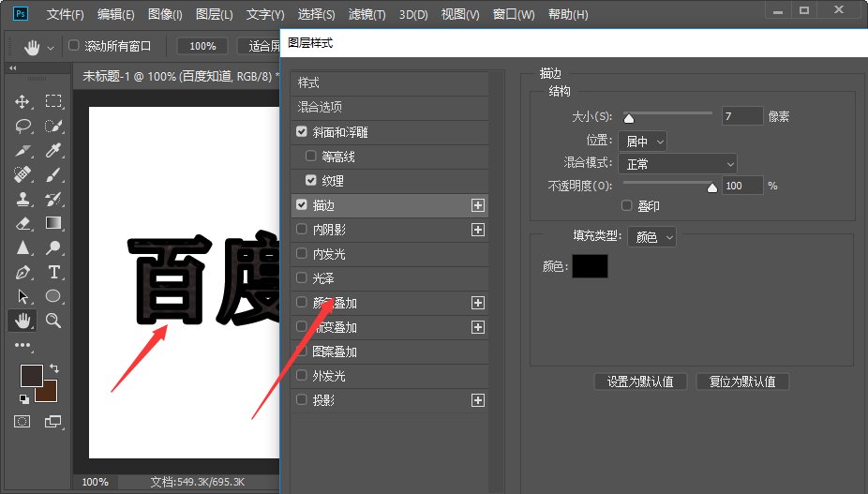The image size is (868, 494).
Task: Uncheck the 描边 checkbox
Action: (301, 205)
